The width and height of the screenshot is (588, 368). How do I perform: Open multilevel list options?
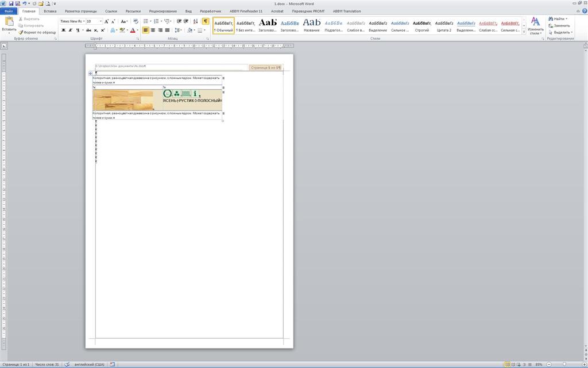point(167,21)
